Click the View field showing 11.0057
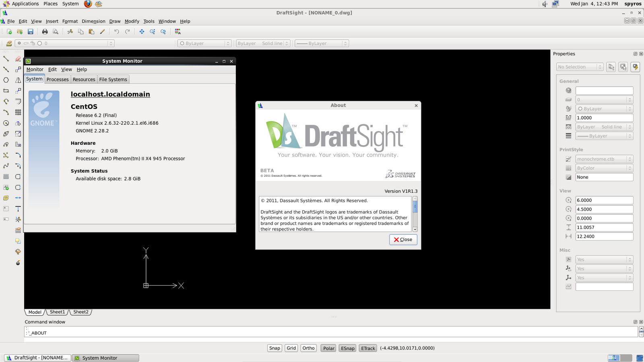Viewport: 644px width, 362px height. coord(604,227)
